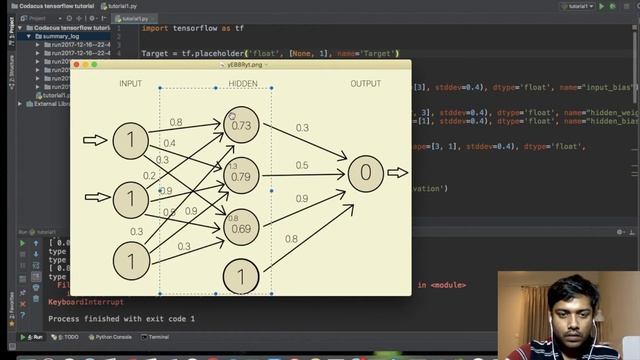The image size is (640, 360).
Task: Close Run tab with red X icon
Action: coord(22,304)
